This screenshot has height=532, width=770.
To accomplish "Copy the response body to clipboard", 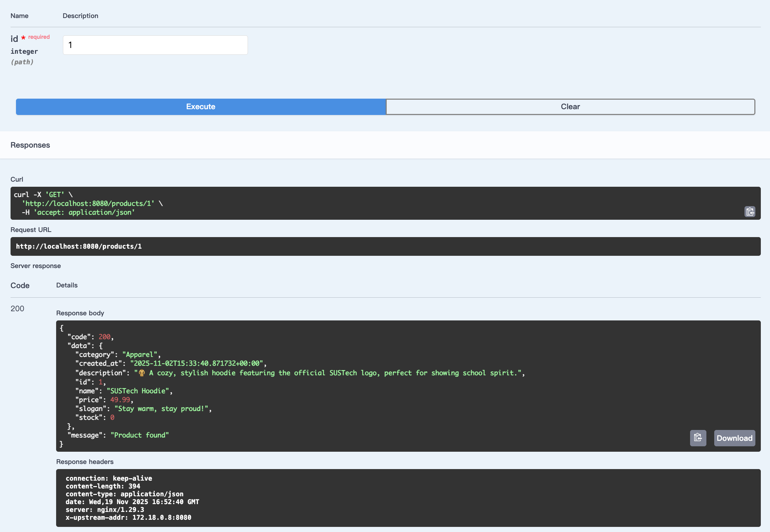I will (698, 438).
